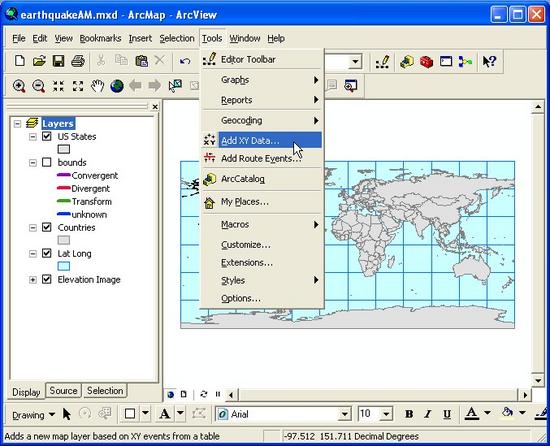Image resolution: width=550 pixels, height=446 pixels.
Task: Toggle the Lat Long layer checkbox
Action: coord(47,253)
